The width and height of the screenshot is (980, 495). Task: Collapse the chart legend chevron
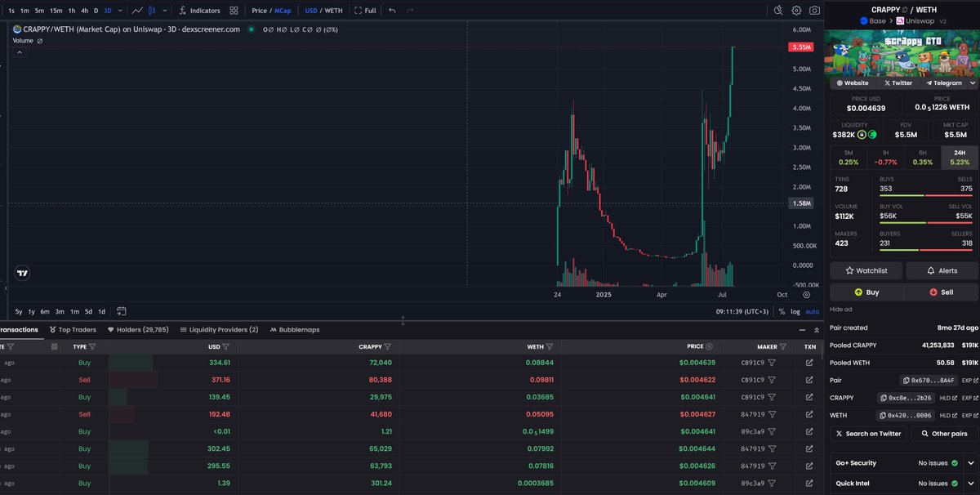pos(20,52)
